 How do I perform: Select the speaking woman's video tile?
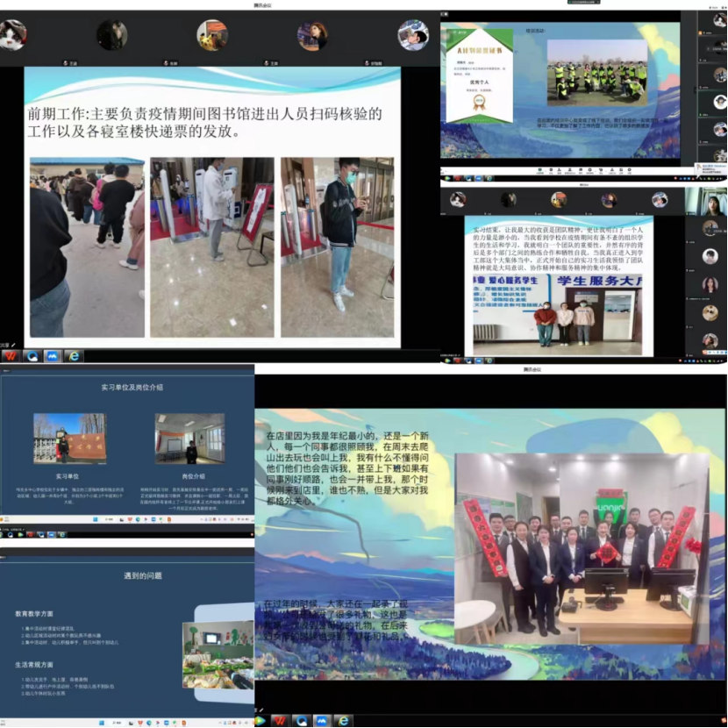tap(712, 204)
